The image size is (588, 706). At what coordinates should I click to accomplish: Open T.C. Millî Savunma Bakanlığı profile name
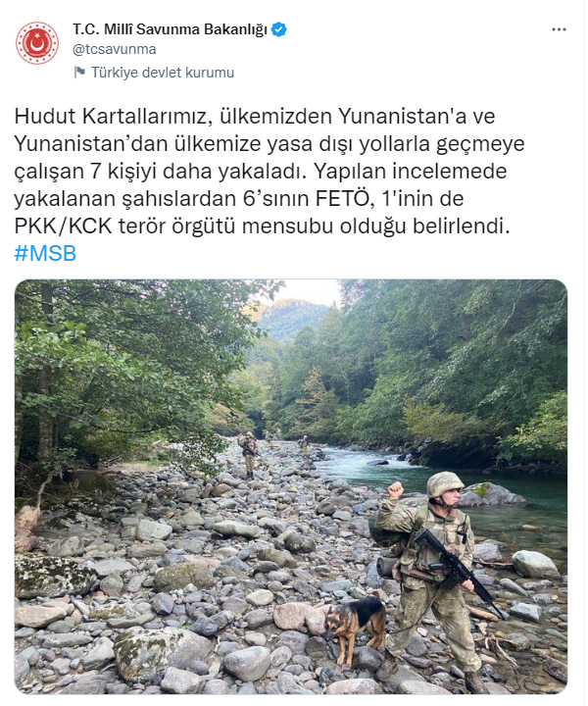171,29
